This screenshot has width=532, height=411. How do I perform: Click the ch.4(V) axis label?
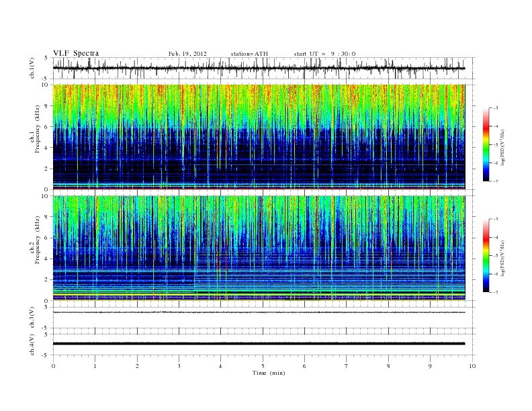[x=32, y=345]
